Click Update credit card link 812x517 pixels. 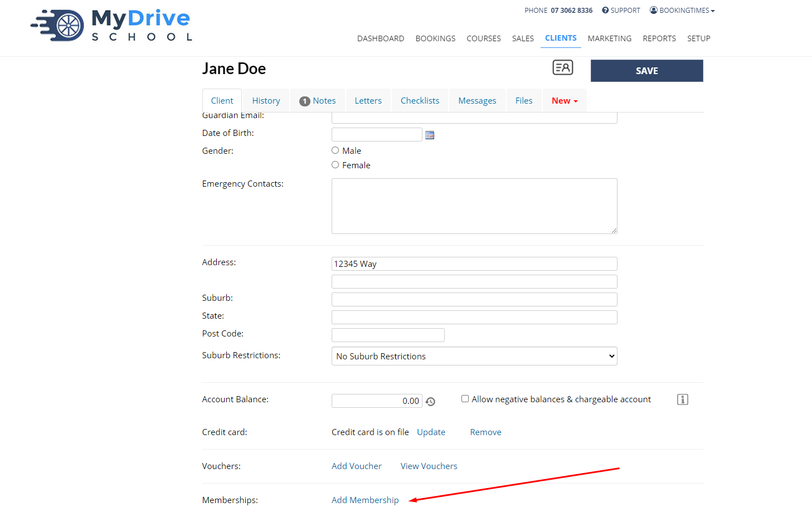(x=431, y=432)
